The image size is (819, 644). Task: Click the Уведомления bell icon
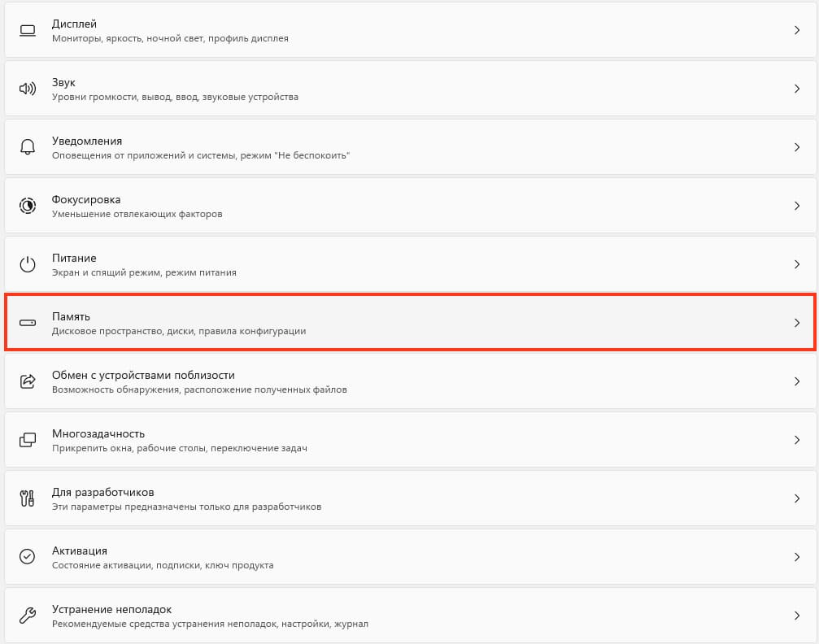click(28, 147)
